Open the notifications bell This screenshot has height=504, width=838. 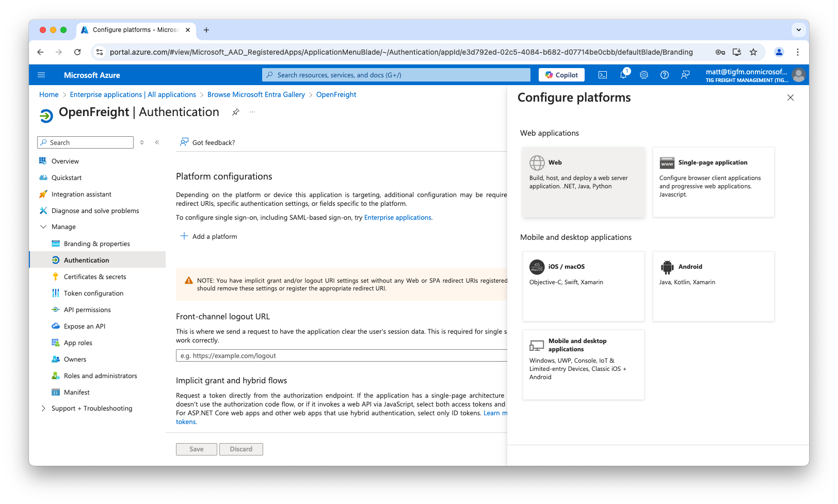(623, 75)
